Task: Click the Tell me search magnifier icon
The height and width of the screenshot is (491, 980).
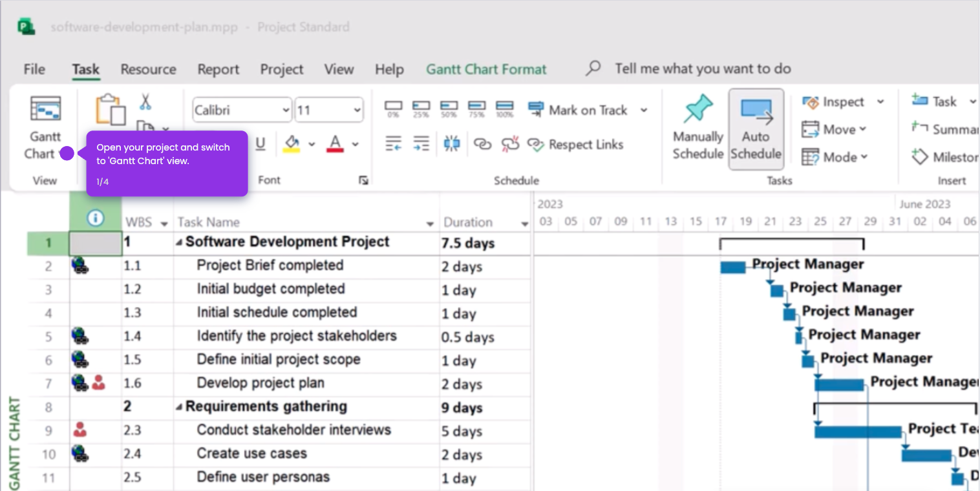Action: click(x=593, y=68)
